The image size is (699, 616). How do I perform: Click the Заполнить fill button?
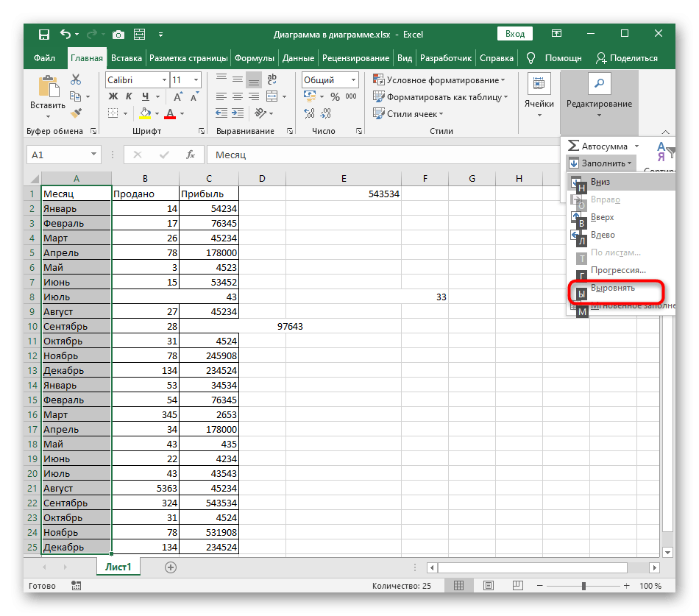click(x=601, y=163)
